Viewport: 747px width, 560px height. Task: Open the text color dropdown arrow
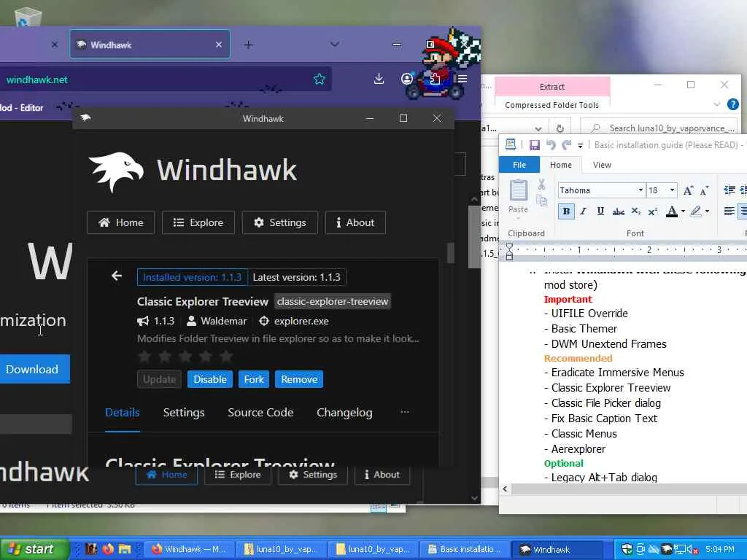683,211
